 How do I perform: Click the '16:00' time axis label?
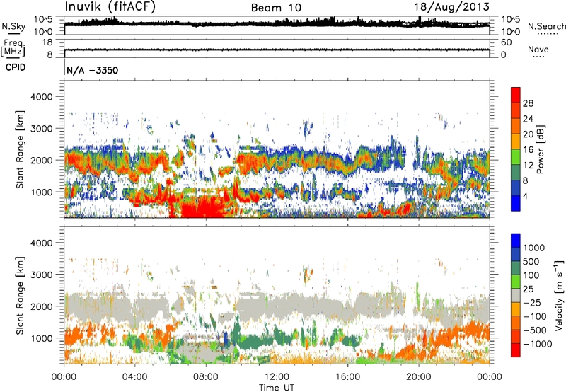point(347,377)
